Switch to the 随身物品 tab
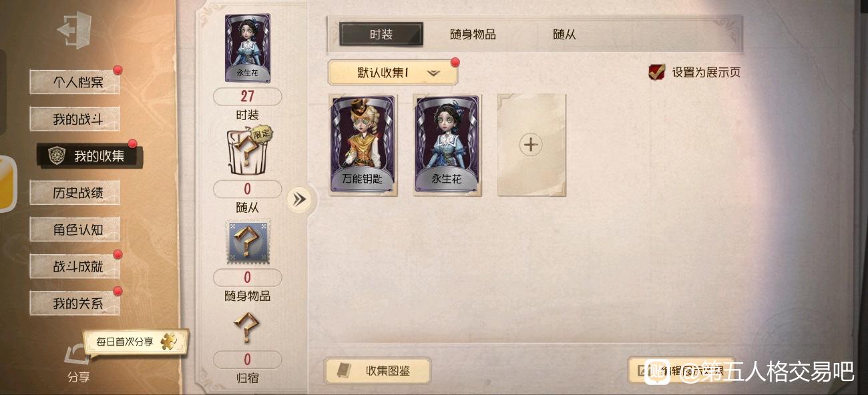868x395 pixels. 473,34
